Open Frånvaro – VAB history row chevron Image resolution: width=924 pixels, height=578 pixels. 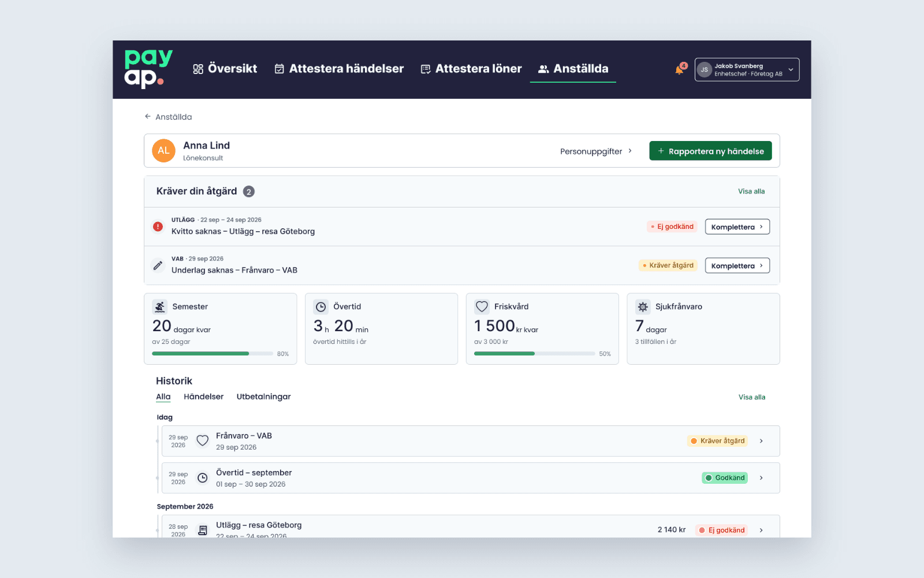pos(761,441)
